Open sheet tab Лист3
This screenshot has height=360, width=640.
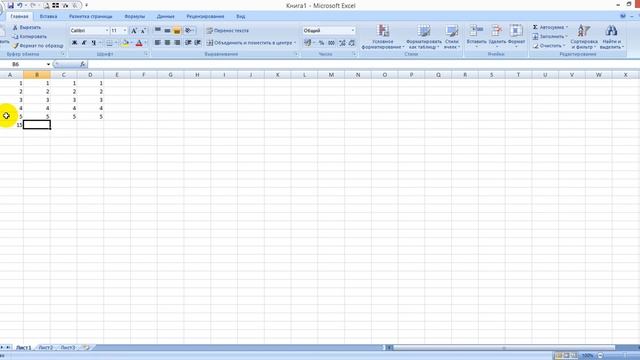[x=68, y=347]
